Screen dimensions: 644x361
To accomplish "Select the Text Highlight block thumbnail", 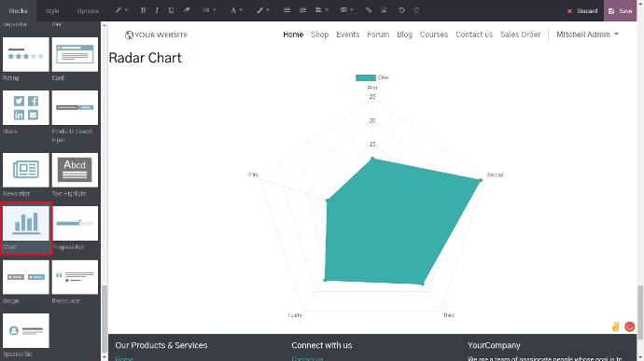I will coord(75,170).
